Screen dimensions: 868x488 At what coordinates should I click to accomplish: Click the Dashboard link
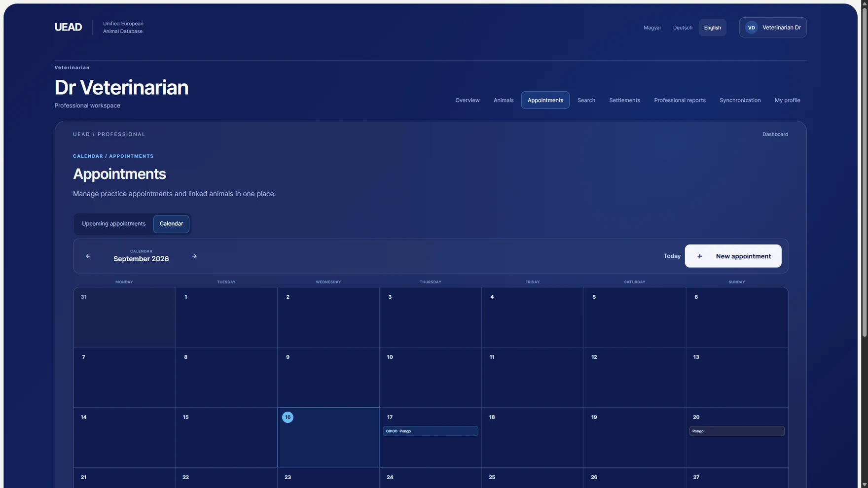click(775, 134)
